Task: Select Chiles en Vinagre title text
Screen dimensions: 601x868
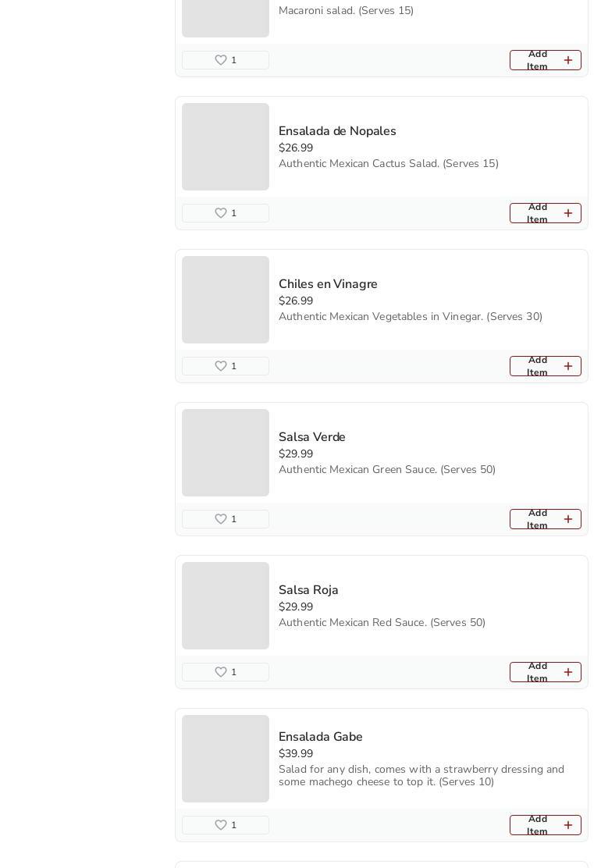Action: tap(328, 284)
